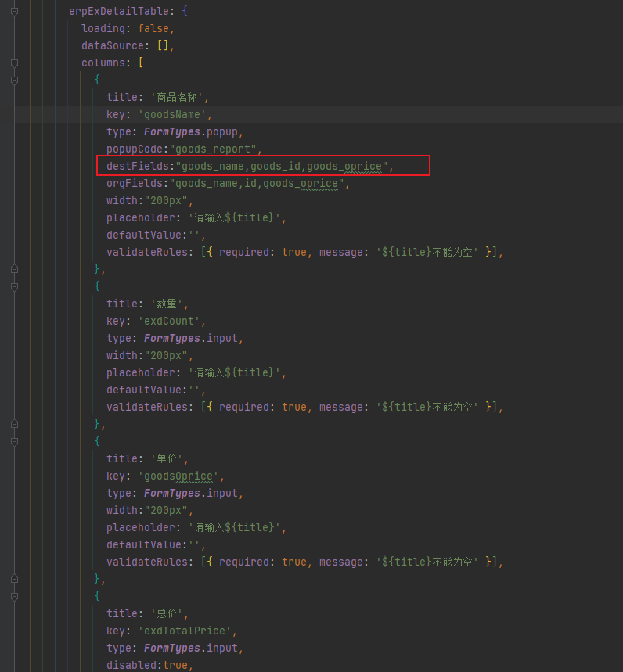Fold the 总价 column object block
Viewport: 623px width, 672px height.
14,596
